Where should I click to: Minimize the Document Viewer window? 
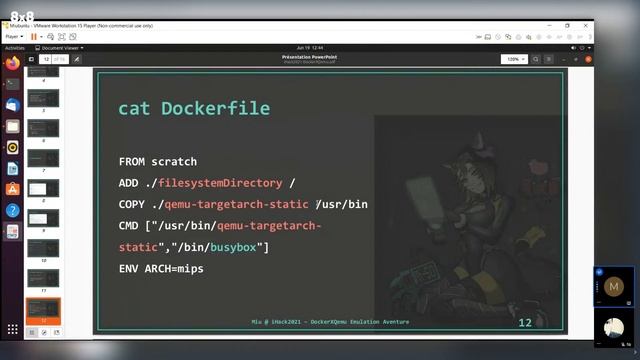pos(564,59)
